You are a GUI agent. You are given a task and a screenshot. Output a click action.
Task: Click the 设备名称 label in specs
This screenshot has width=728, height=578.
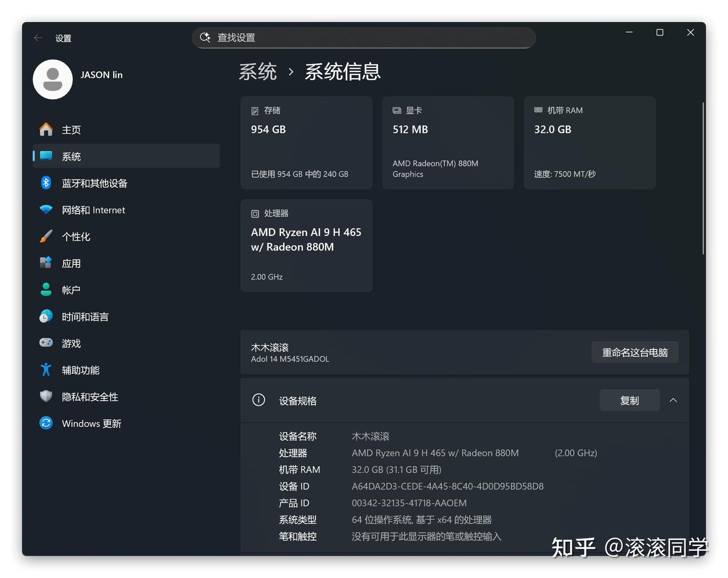[298, 436]
